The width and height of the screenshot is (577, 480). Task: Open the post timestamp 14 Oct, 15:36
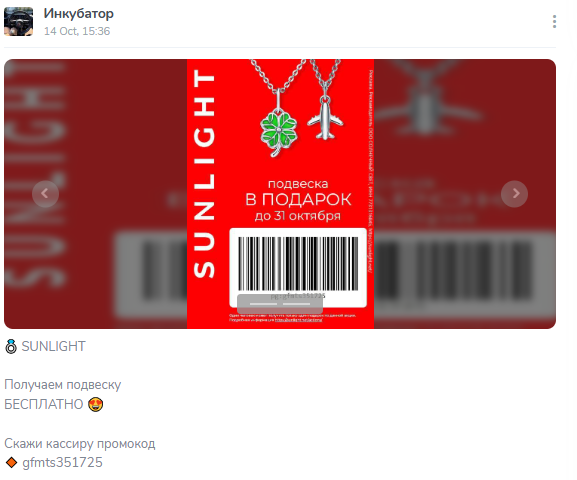[77, 31]
